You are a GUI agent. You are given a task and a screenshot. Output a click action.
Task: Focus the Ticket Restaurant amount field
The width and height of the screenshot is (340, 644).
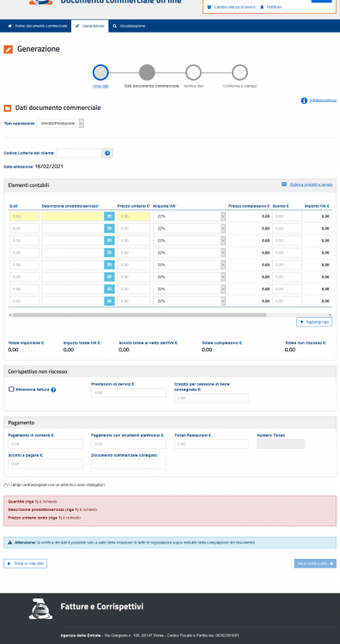tap(211, 444)
